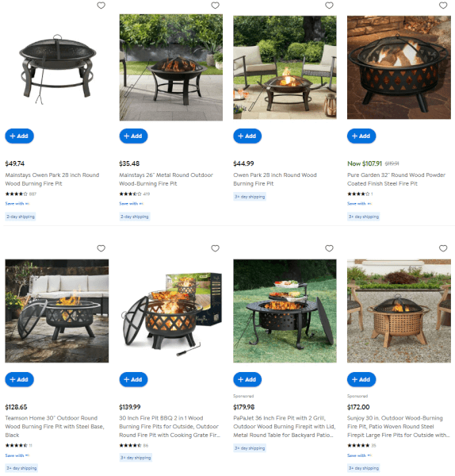The height and width of the screenshot is (476, 455).
Task: Add Pure Garden $107.91 fire pit to cart
Action: [361, 136]
